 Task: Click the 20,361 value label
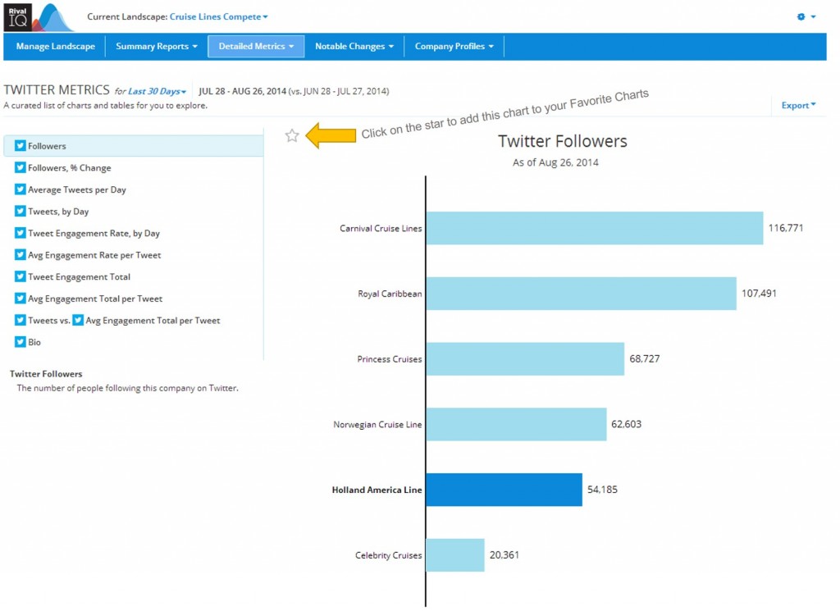pyautogui.click(x=504, y=554)
